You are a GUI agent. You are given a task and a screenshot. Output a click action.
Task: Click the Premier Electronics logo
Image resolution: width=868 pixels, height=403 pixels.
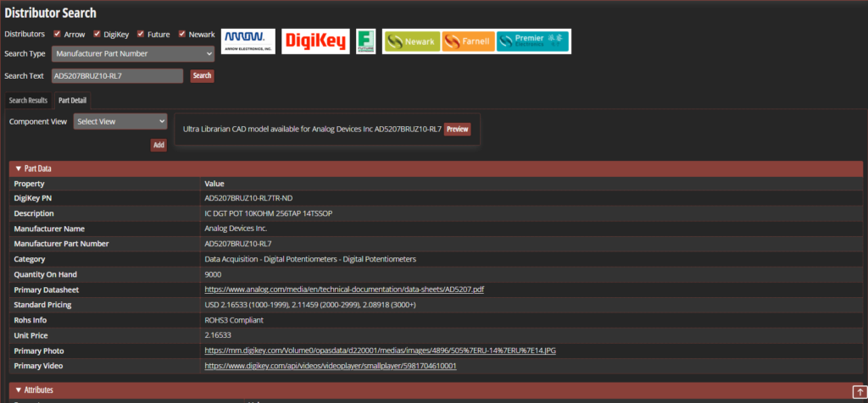(532, 41)
